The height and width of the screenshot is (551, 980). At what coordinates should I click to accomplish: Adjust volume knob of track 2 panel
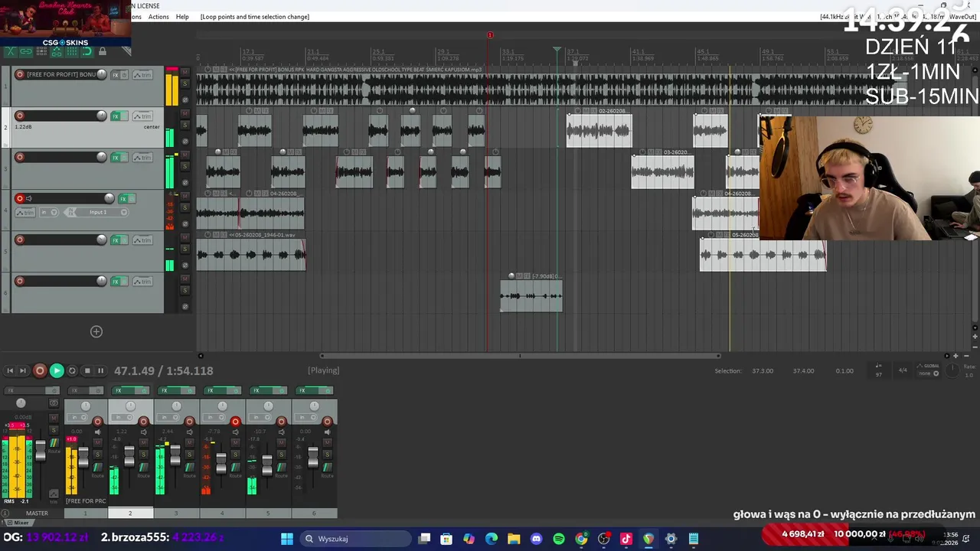click(101, 116)
